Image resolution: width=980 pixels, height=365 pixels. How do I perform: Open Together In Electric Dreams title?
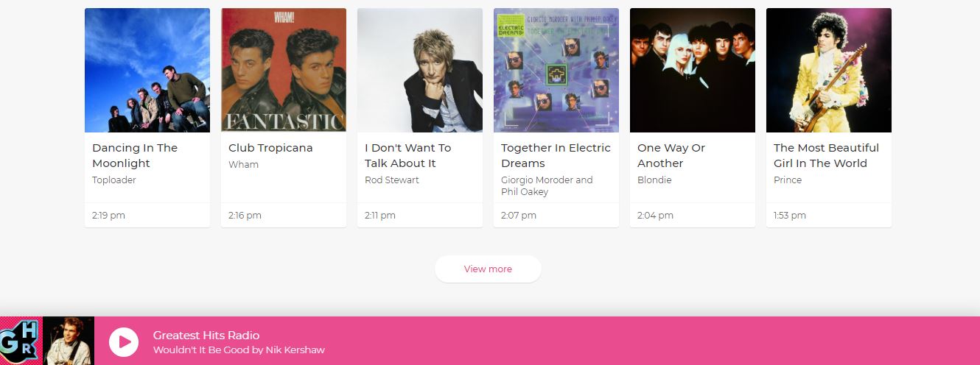[x=556, y=155]
